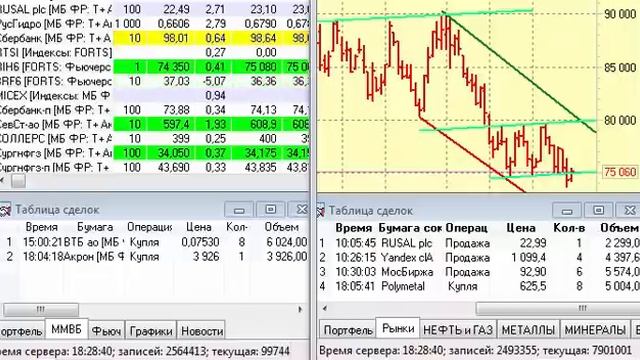The image size is (640, 360).
Task: Select the 18:05:41 Polymetal deal row
Action: [x=478, y=286]
